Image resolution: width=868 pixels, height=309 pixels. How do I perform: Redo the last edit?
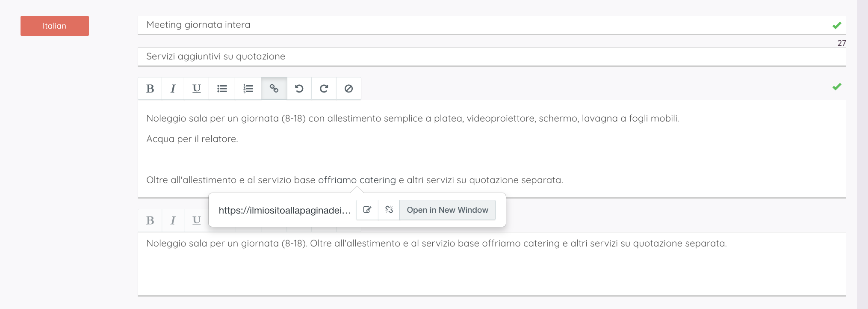(x=324, y=89)
